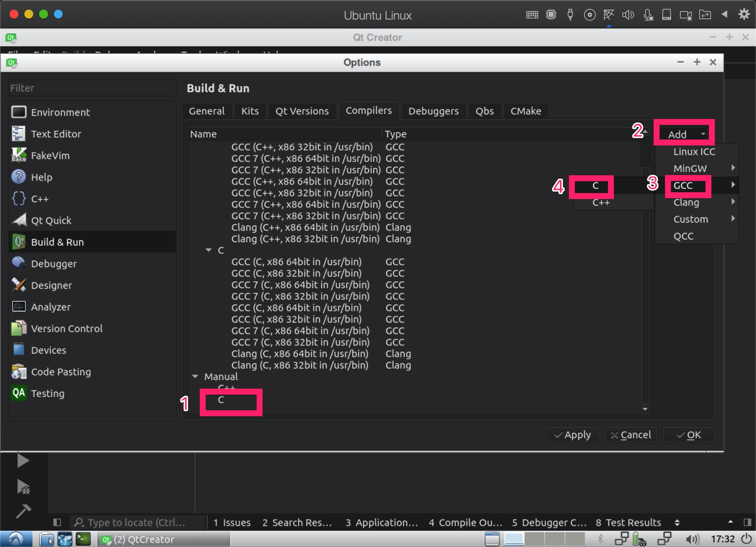This screenshot has height=547, width=756.
Task: Click the Type to locate field
Action: pos(137,522)
